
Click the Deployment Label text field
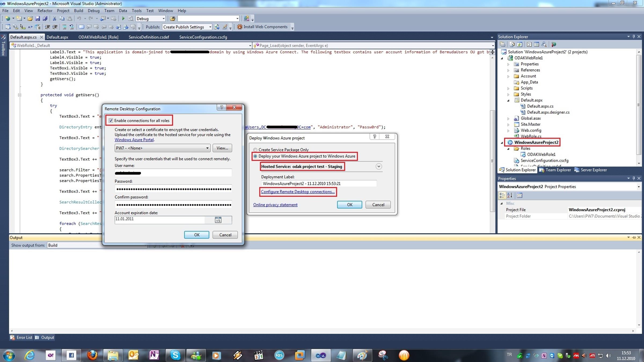click(319, 184)
